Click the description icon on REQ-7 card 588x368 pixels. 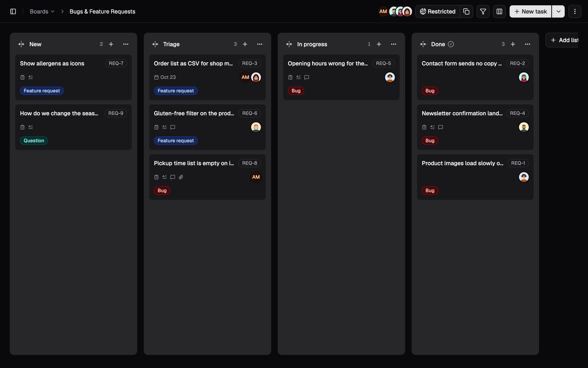click(31, 77)
